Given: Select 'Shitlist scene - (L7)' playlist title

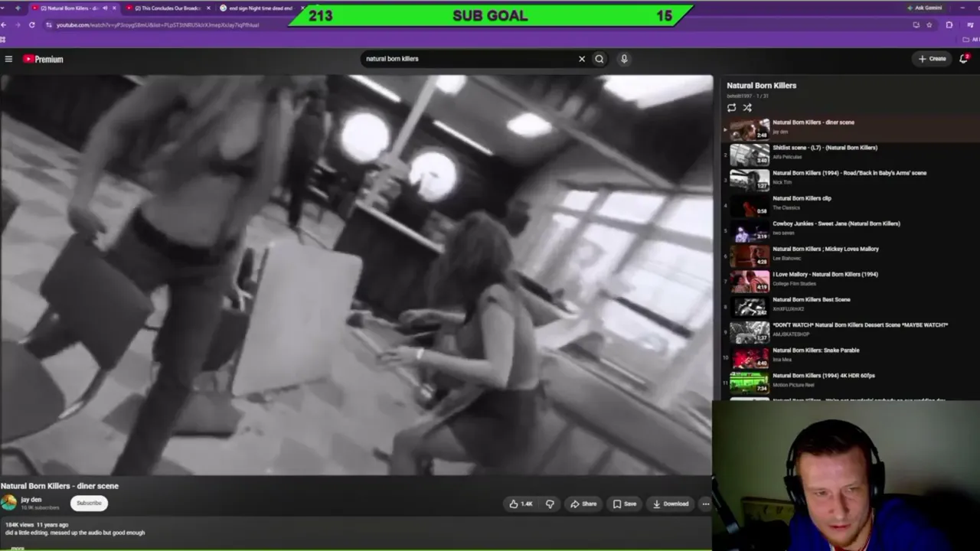Looking at the screenshot, I should [825, 148].
